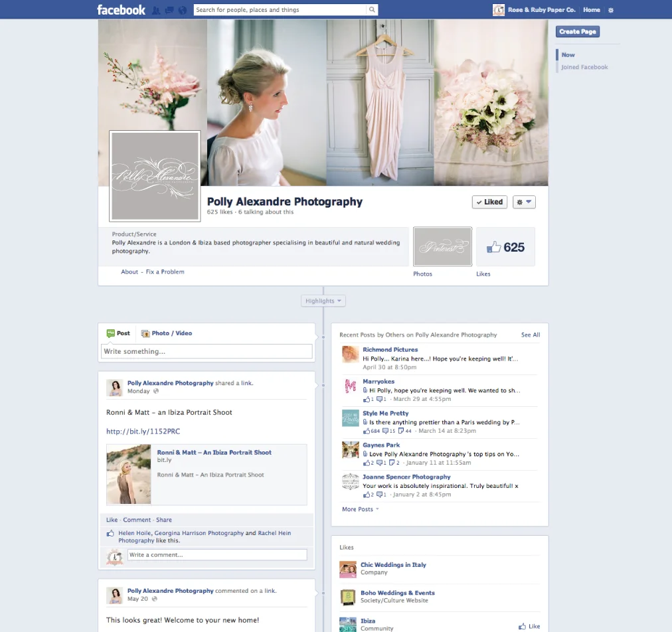672x632 pixels.
Task: Click Chic Weddings in Italy link
Action: tap(393, 565)
